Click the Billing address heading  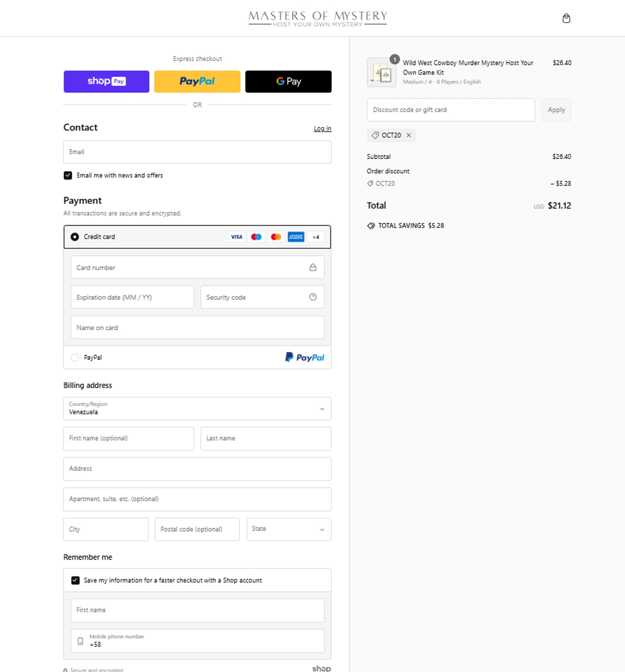pos(88,385)
